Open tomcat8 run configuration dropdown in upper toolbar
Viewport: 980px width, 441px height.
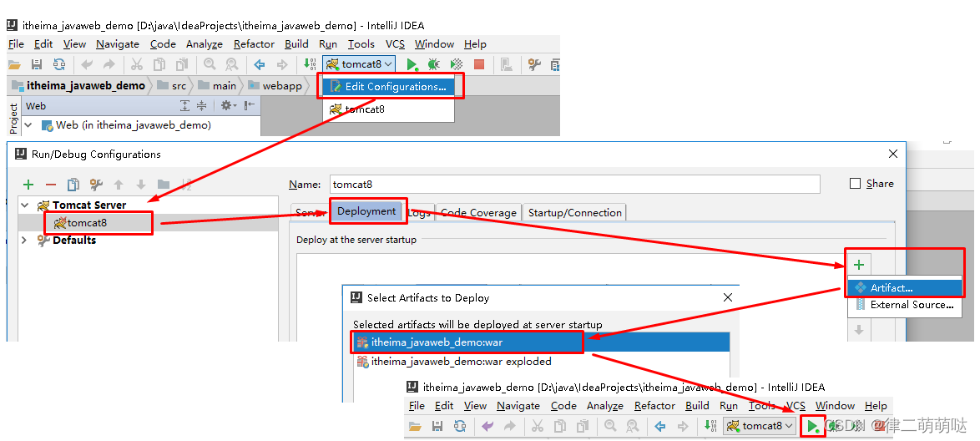(360, 63)
